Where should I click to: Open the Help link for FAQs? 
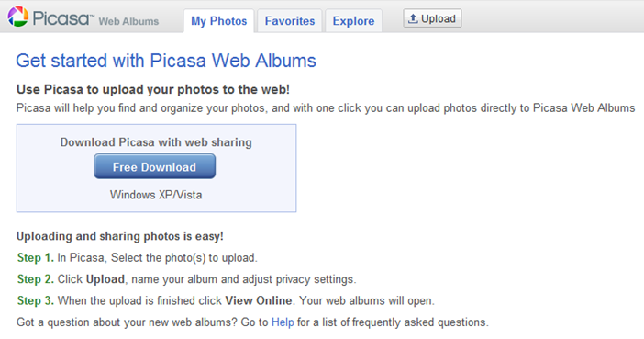pyautogui.click(x=283, y=322)
